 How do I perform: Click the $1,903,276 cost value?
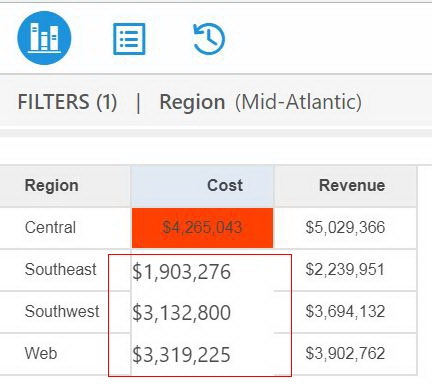click(181, 272)
